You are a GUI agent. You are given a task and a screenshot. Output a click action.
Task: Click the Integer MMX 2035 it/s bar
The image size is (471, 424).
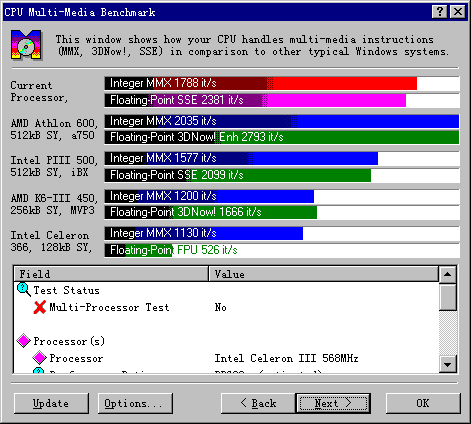pos(282,121)
